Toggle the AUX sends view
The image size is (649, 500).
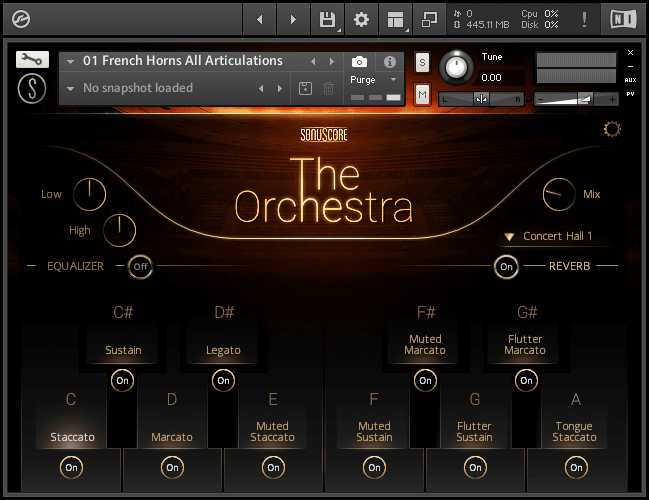pos(630,80)
